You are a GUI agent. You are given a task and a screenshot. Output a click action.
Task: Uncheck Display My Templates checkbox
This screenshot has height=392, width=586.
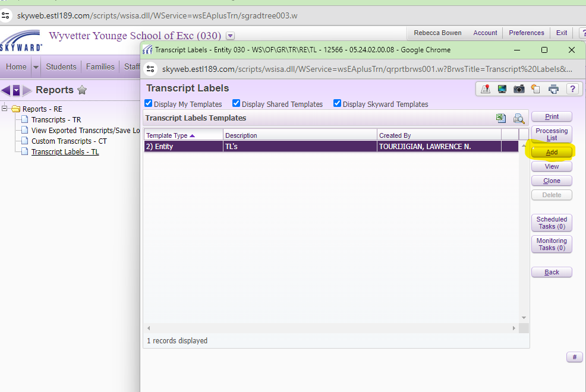click(149, 103)
